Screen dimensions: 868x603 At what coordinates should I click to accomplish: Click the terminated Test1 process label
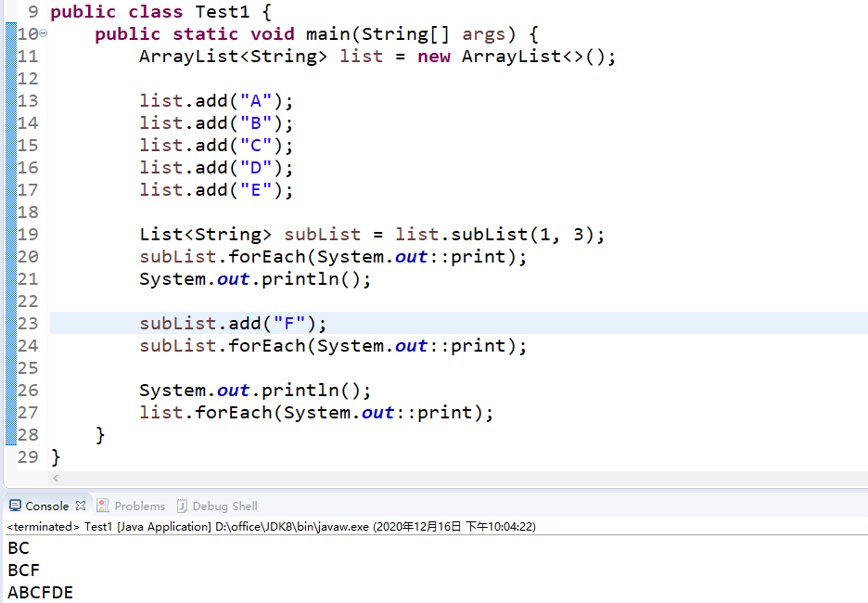[271, 527]
